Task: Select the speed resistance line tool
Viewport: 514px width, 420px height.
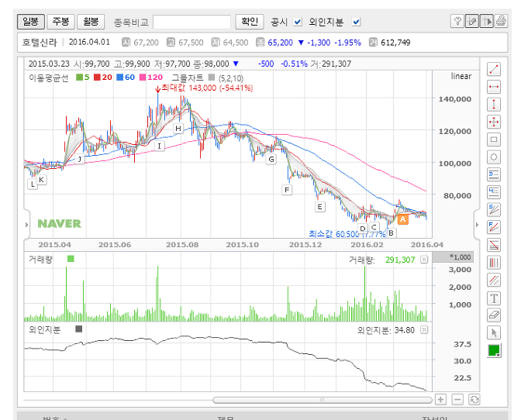Action: (x=494, y=210)
